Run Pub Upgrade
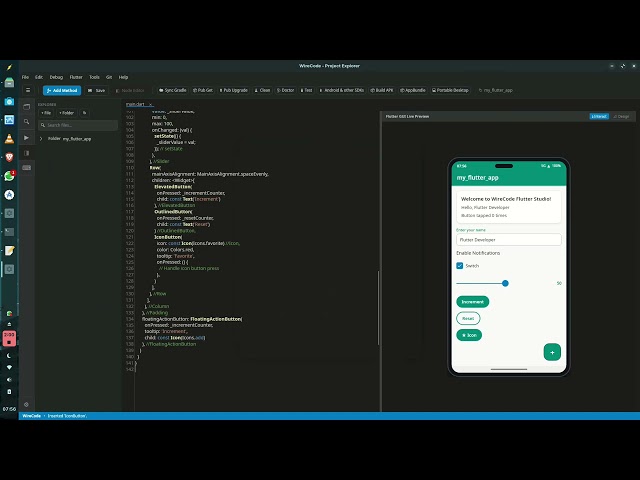 coord(233,90)
